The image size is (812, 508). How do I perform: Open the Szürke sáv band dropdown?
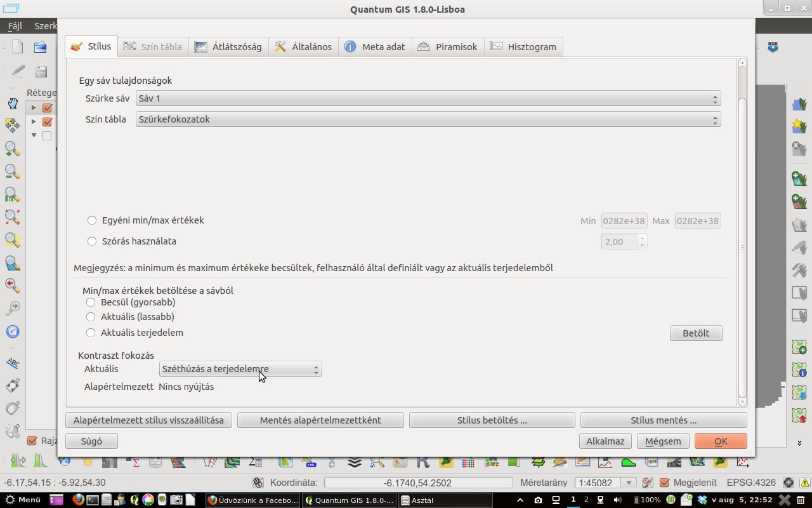(428, 98)
